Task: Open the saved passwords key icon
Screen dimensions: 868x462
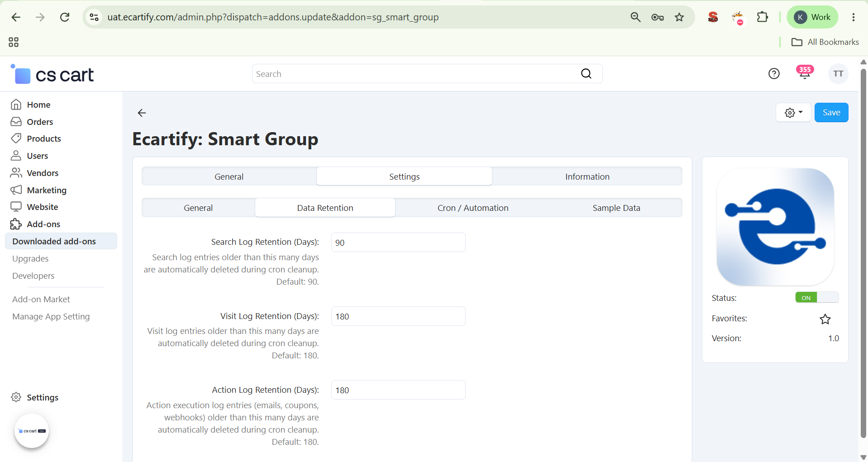Action: point(658,17)
